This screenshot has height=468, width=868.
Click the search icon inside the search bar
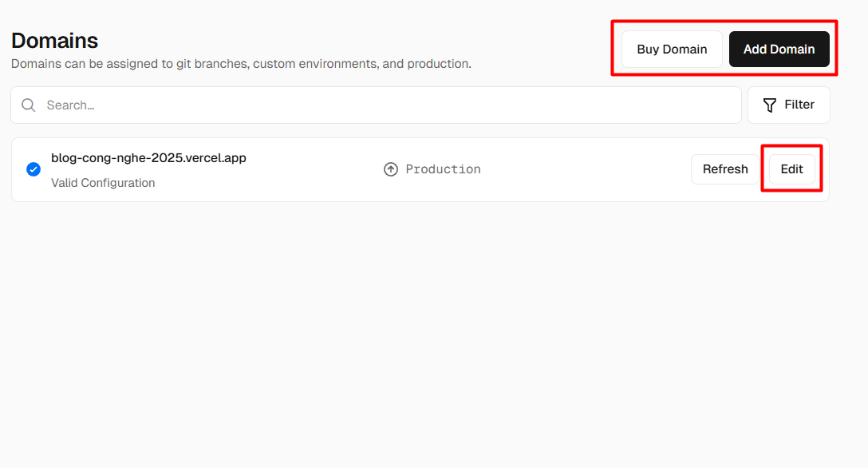(28, 105)
